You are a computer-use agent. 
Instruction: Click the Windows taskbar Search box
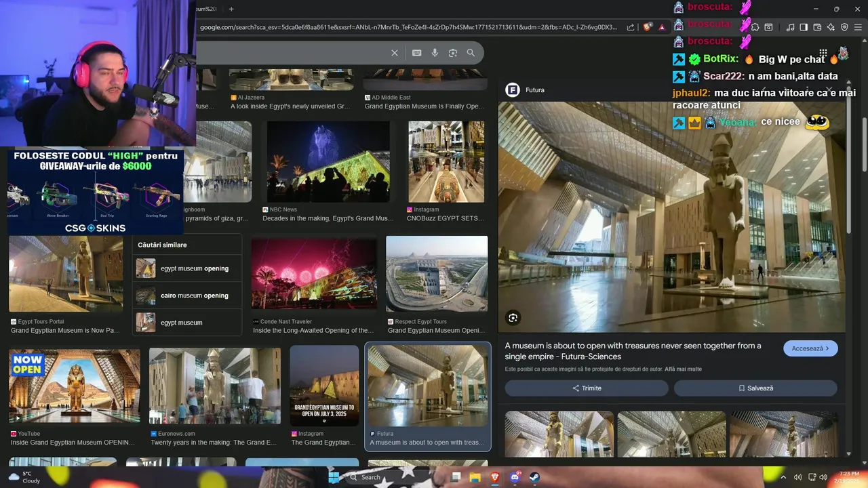point(395,477)
